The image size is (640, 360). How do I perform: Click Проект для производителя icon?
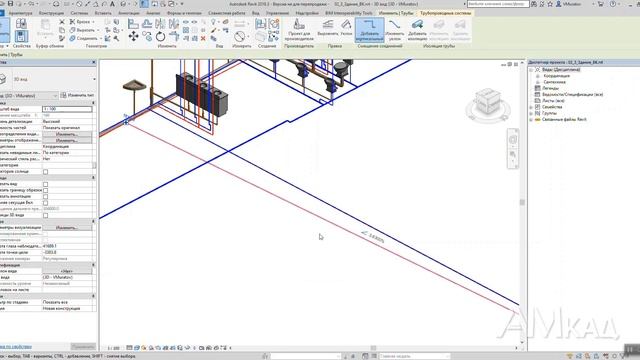pyautogui.click(x=299, y=29)
